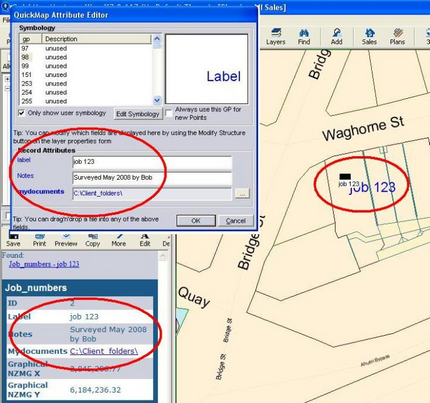Click the Save icon in results panel
This screenshot has width=430, height=403.
click(x=13, y=241)
